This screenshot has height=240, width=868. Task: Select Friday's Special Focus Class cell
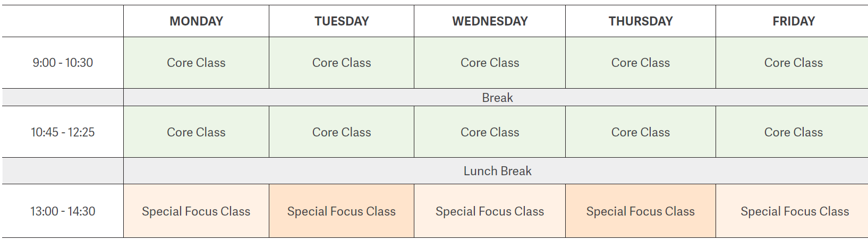tap(794, 211)
